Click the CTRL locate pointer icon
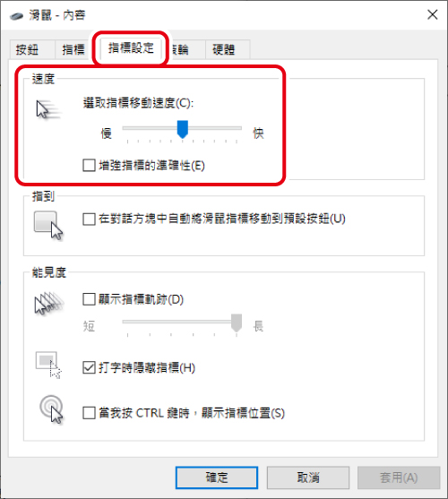448x499 pixels. coord(51,409)
